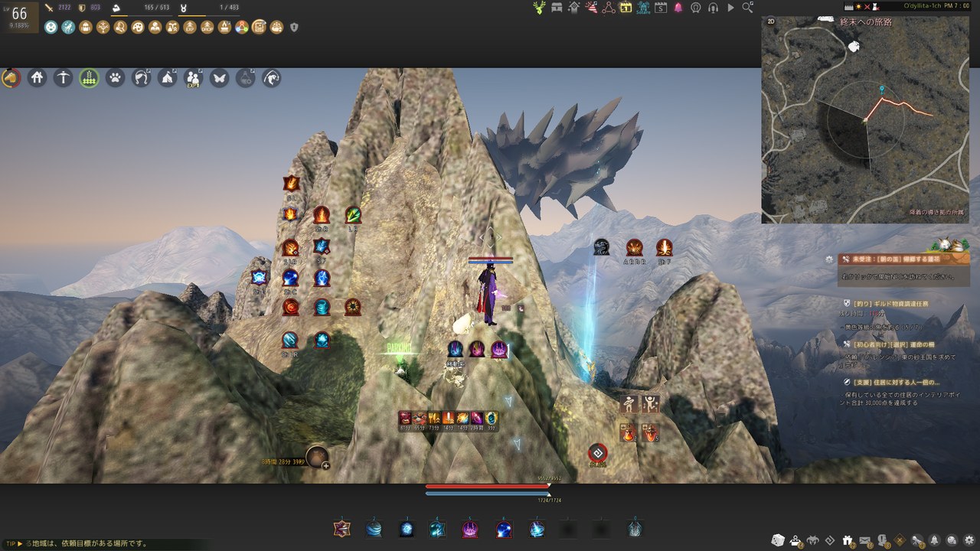980x551 pixels.
Task: Click the green garden fence icon
Action: tap(90, 77)
